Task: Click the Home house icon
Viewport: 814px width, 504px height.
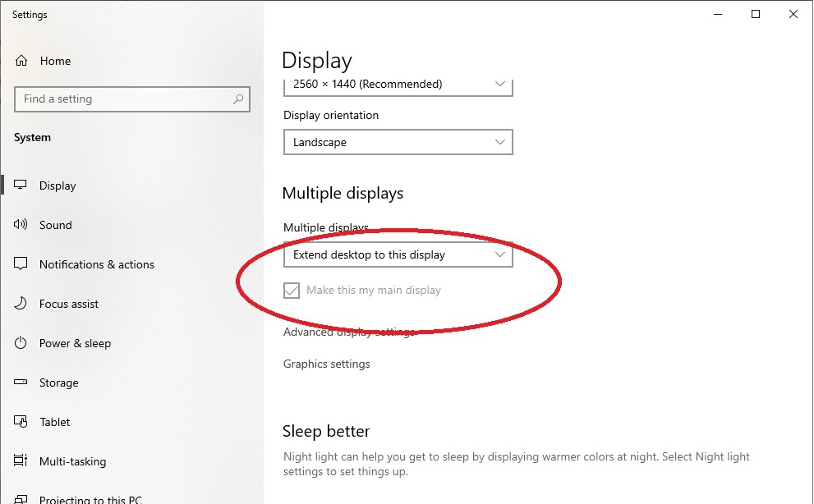Action: click(x=21, y=61)
